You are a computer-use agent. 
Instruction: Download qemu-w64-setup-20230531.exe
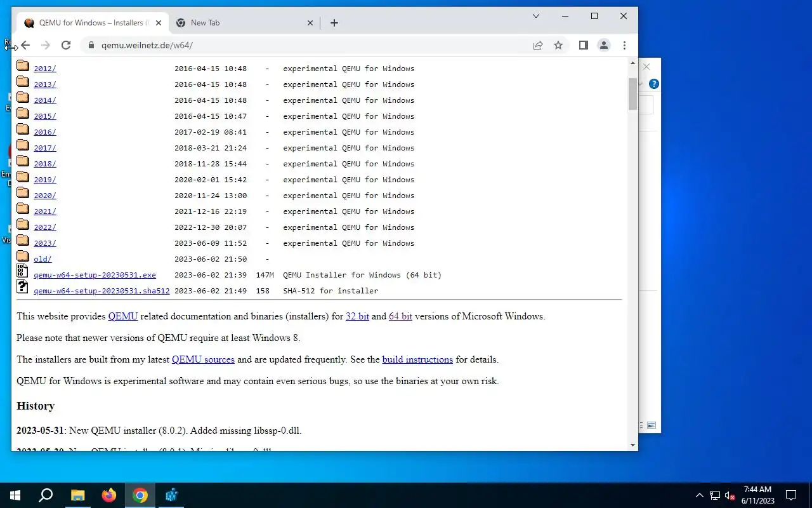[95, 275]
